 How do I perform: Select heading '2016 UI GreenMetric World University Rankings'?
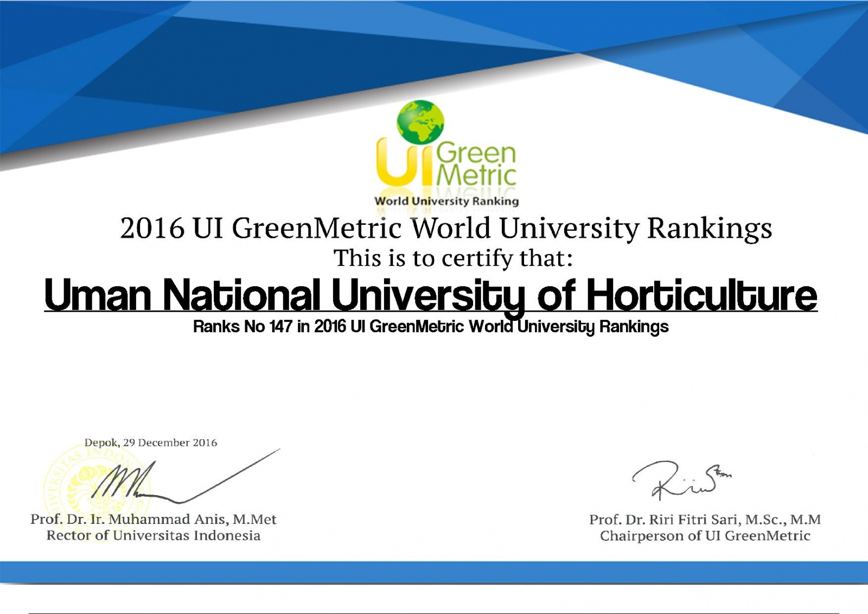coord(446,228)
